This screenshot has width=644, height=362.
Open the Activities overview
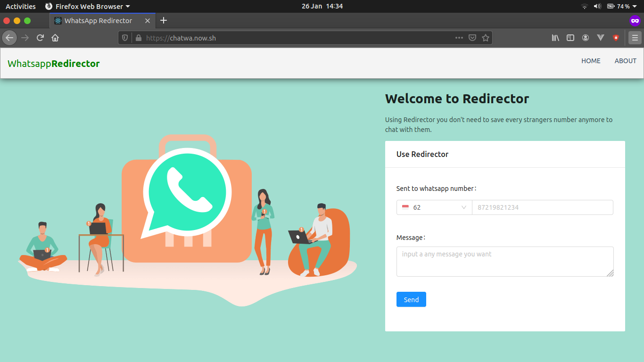click(x=20, y=6)
